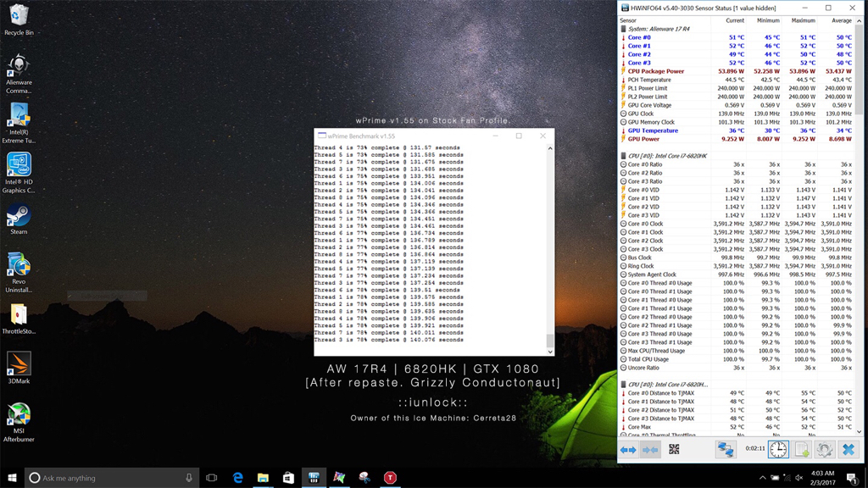Click the scroll-down arrow of HWiNFO sensor list
This screenshot has height=488, width=868.
tap(860, 431)
